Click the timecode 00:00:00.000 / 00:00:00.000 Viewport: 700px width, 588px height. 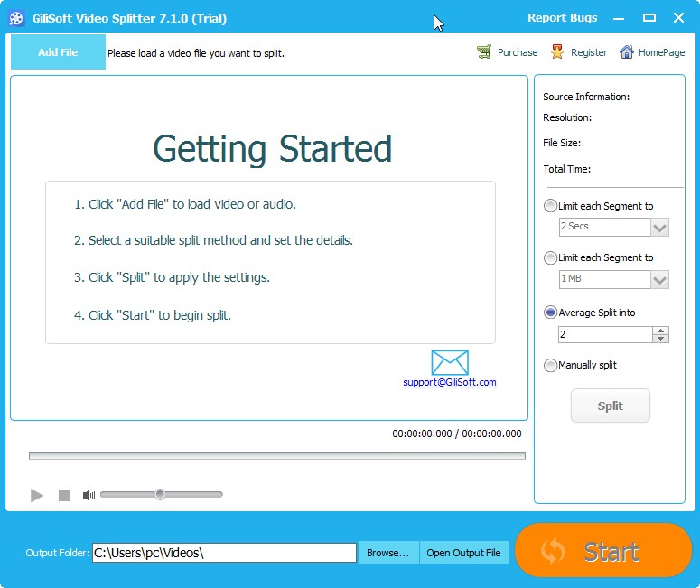click(x=457, y=434)
